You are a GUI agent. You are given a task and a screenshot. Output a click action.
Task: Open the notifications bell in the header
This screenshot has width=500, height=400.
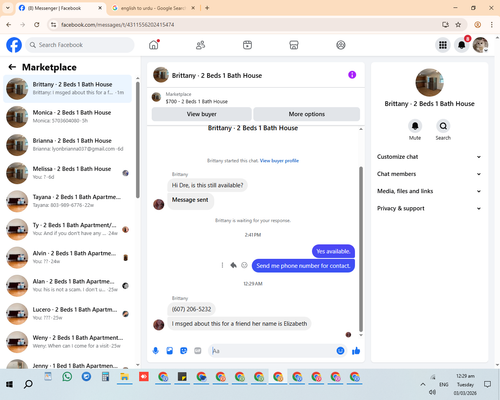click(x=462, y=45)
